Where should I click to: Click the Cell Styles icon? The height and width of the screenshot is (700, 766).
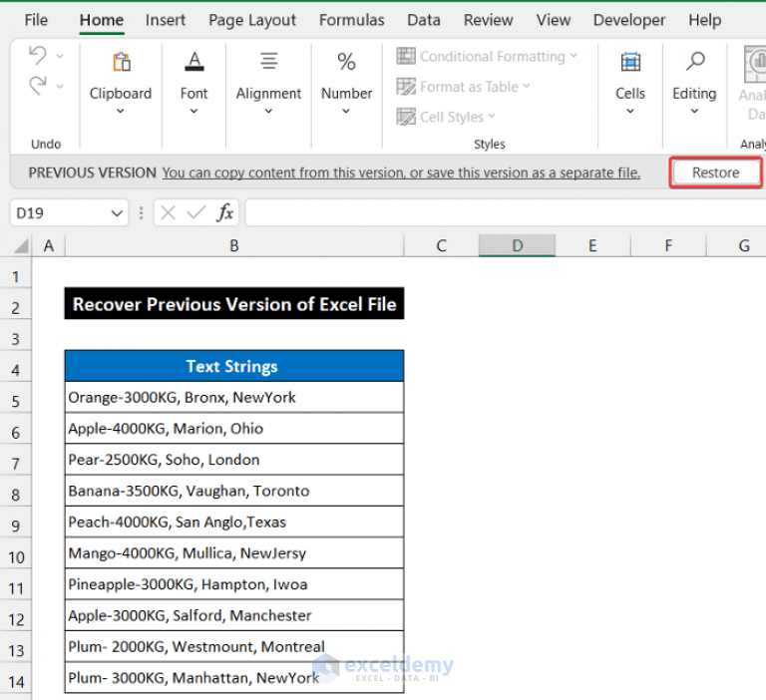click(x=406, y=117)
